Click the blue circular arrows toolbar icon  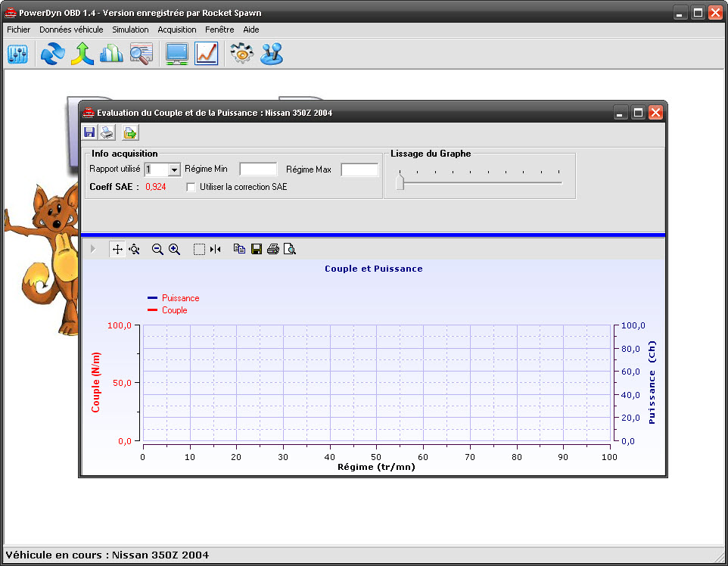(x=52, y=54)
